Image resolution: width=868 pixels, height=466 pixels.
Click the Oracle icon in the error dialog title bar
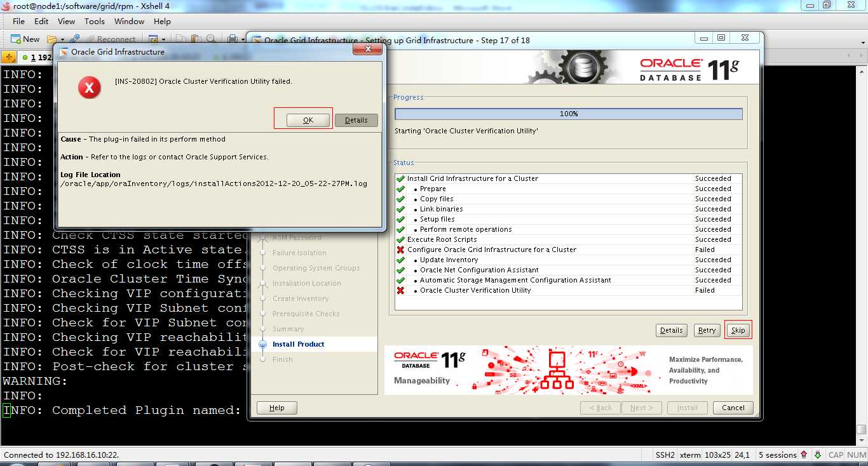point(64,52)
